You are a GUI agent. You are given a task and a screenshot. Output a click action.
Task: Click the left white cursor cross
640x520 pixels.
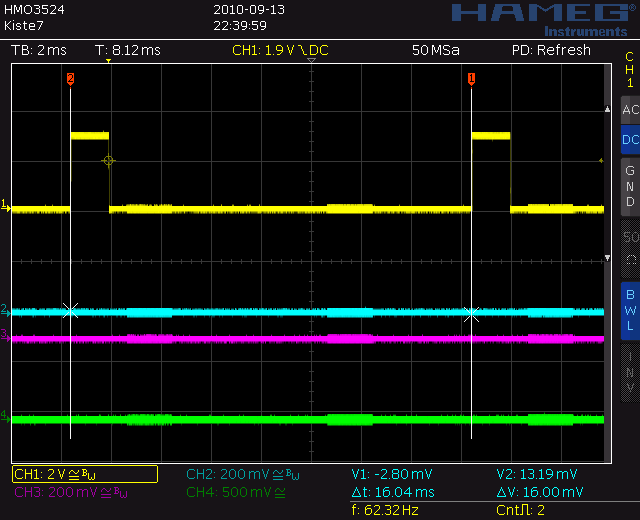click(71, 311)
